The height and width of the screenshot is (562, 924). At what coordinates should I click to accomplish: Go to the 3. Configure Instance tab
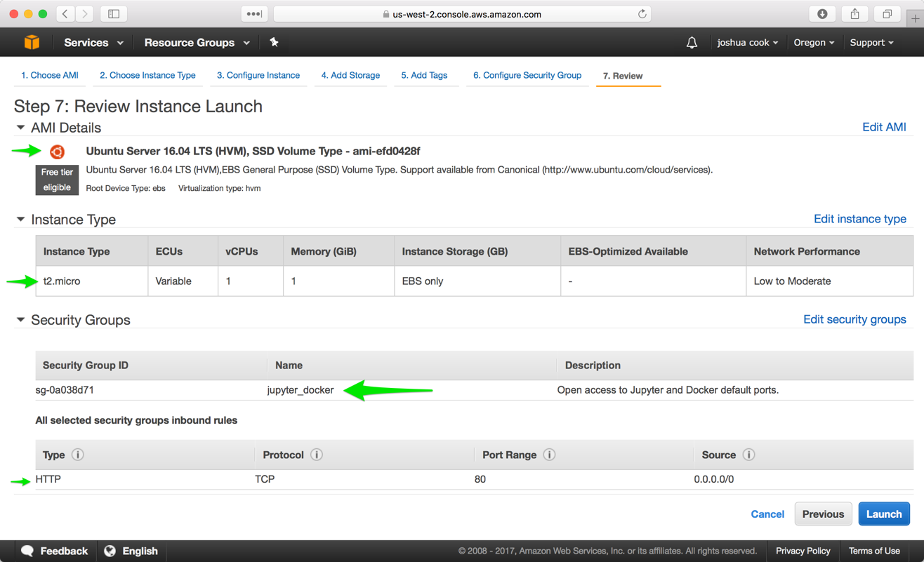point(258,75)
